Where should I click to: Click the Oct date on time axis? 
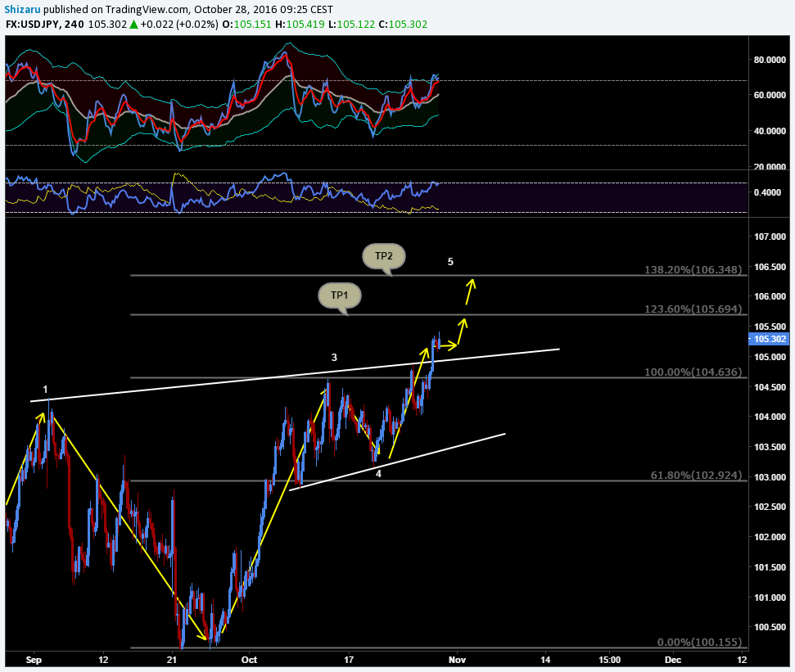point(249,660)
